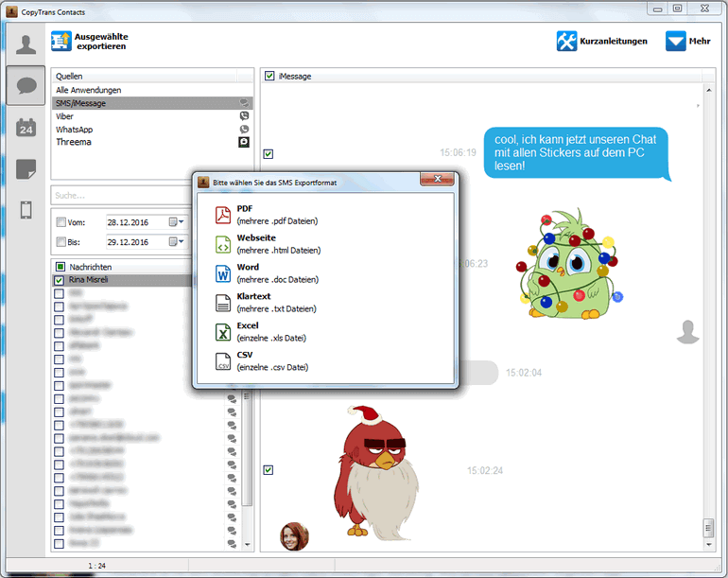Click the Nachrichten column header
Screen dimensions: 728x578
point(122,267)
